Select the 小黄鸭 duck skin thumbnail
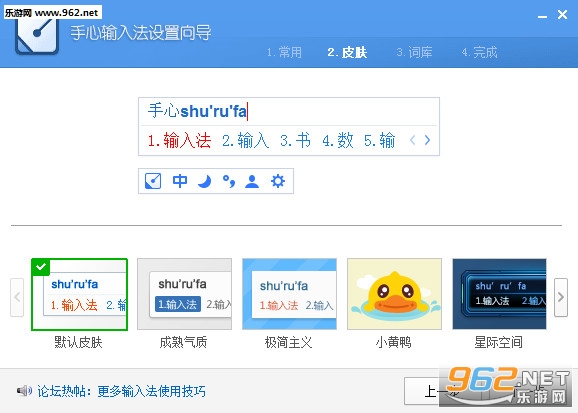Image resolution: width=578 pixels, height=413 pixels. click(x=394, y=294)
